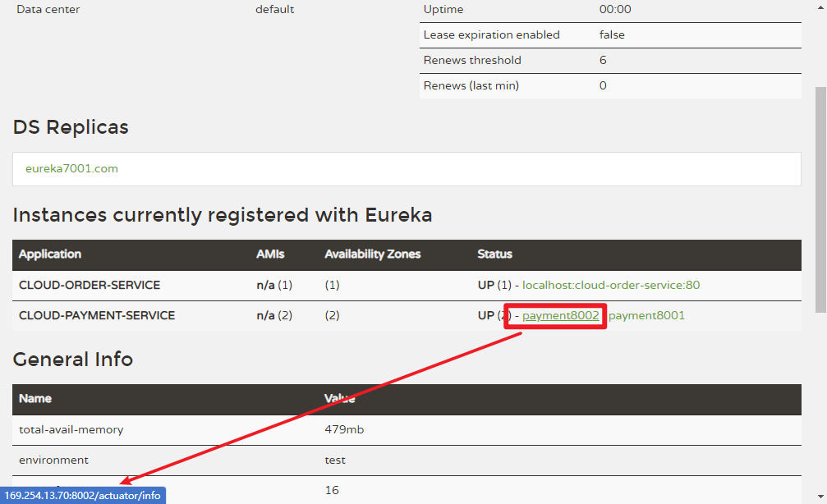Click the 479mb value cell
This screenshot has height=504, width=827.
344,429
